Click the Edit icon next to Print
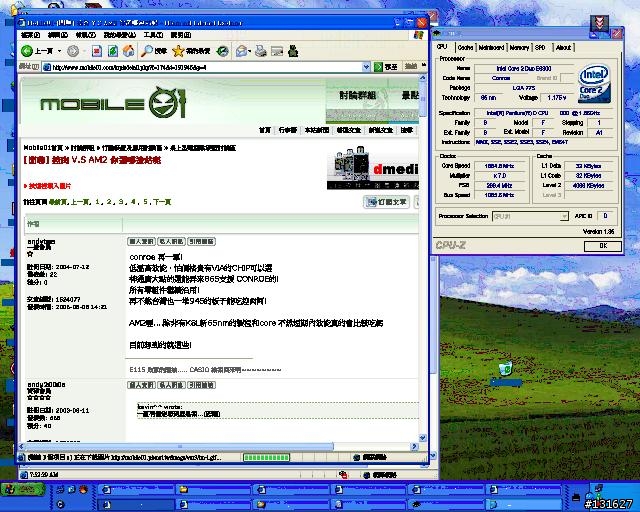The image size is (640, 512). pyautogui.click(x=277, y=51)
